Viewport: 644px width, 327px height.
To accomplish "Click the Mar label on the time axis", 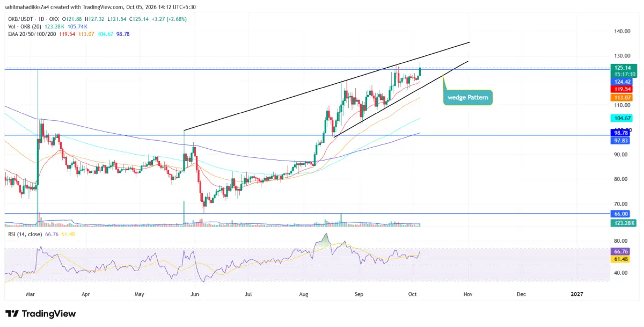I will (x=31, y=294).
